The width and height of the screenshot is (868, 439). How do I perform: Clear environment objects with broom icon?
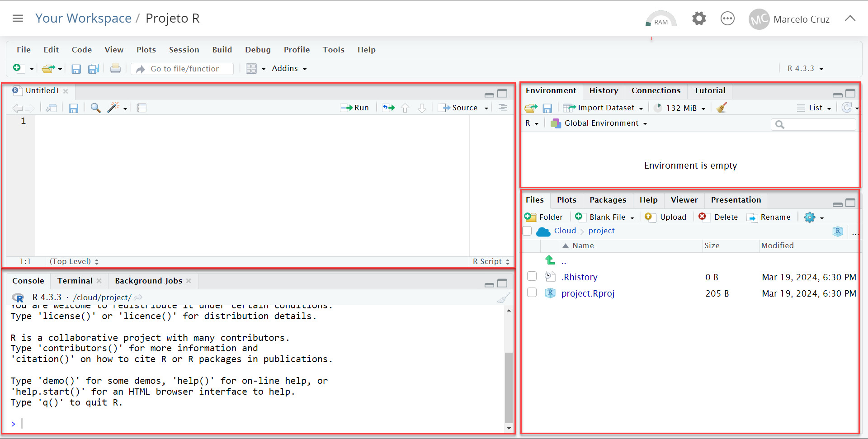pyautogui.click(x=722, y=107)
